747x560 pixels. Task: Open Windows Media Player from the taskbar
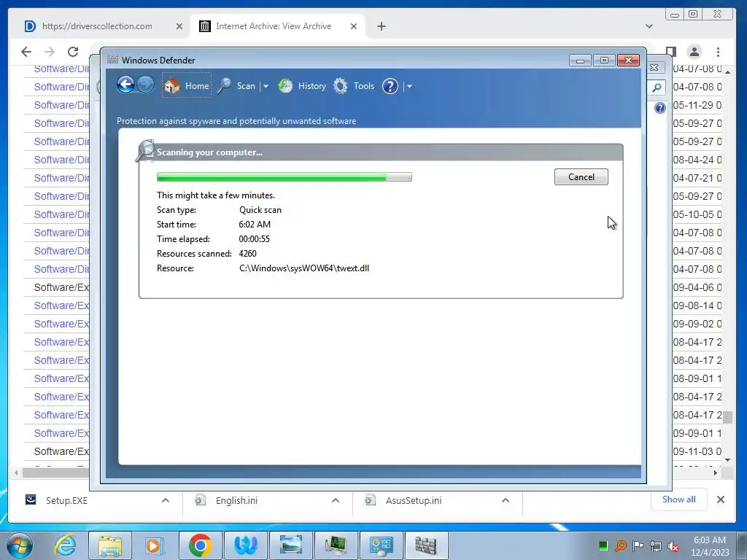pyautogui.click(x=155, y=545)
